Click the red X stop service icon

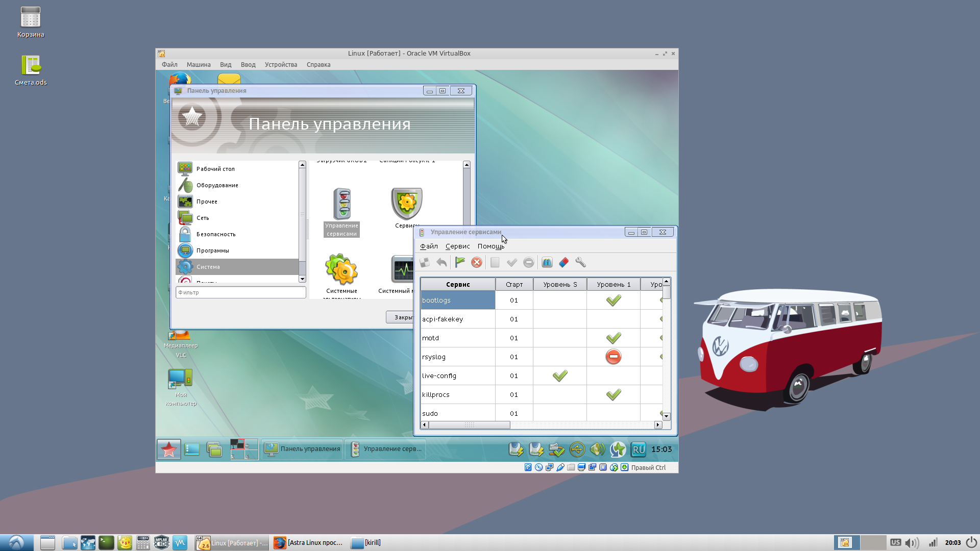click(477, 262)
